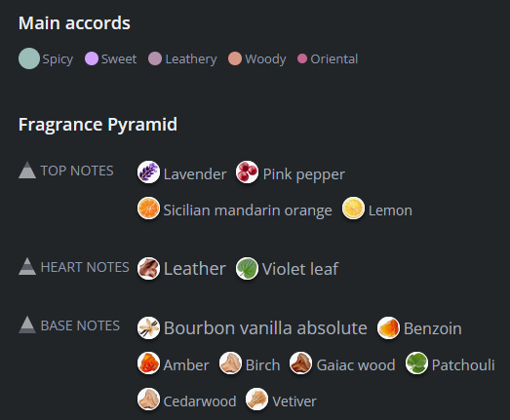Click the Amber note icon

[x=148, y=363]
